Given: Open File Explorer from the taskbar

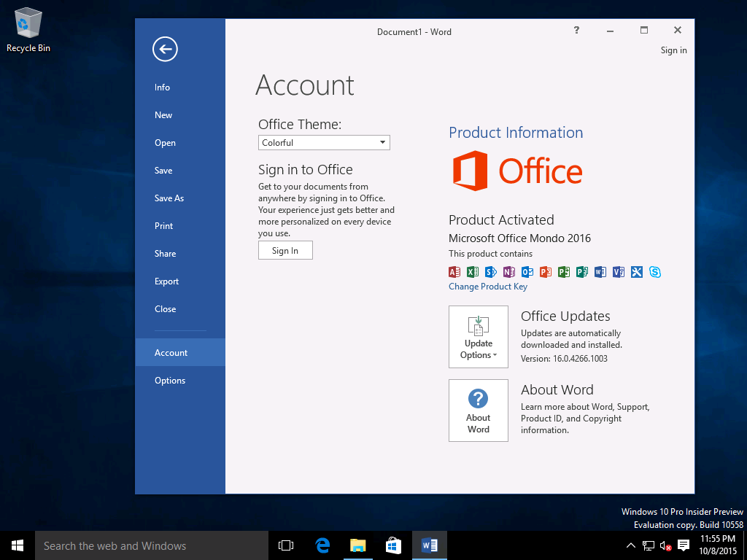Looking at the screenshot, I should coord(357,545).
